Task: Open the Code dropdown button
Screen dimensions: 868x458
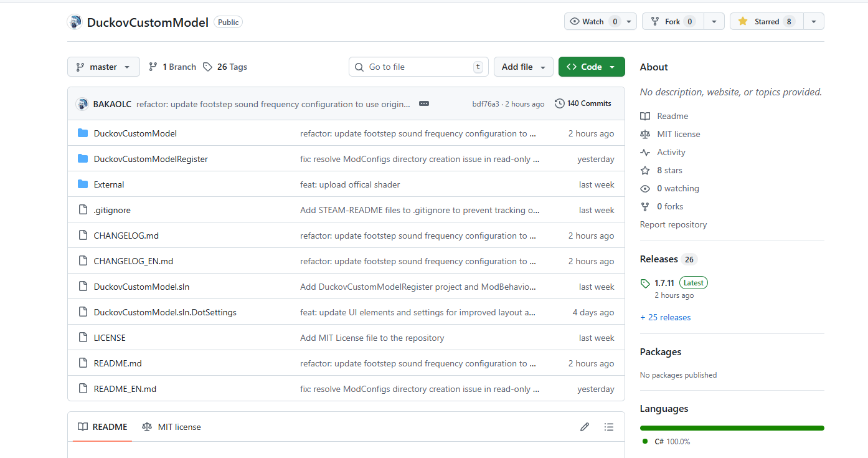Action: 591,67
